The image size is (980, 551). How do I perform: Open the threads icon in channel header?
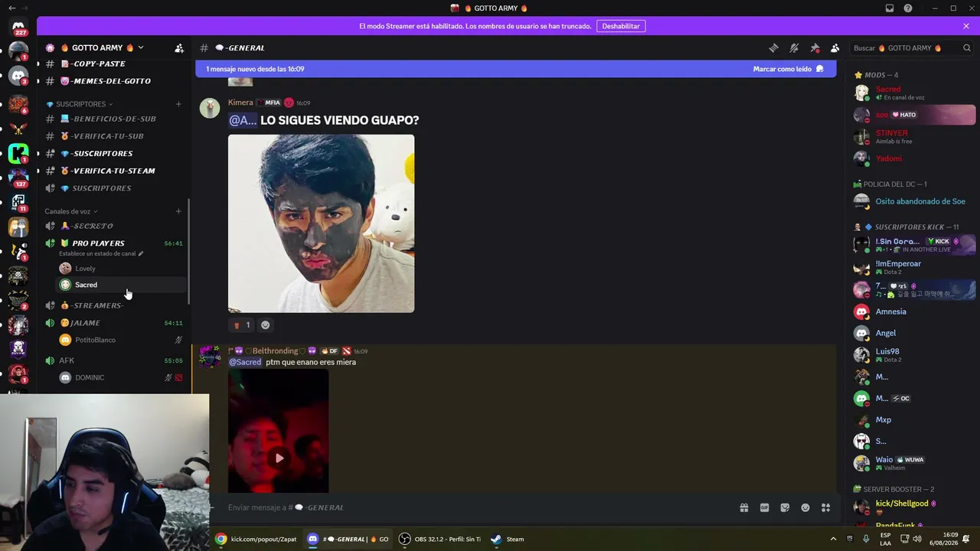[773, 47]
